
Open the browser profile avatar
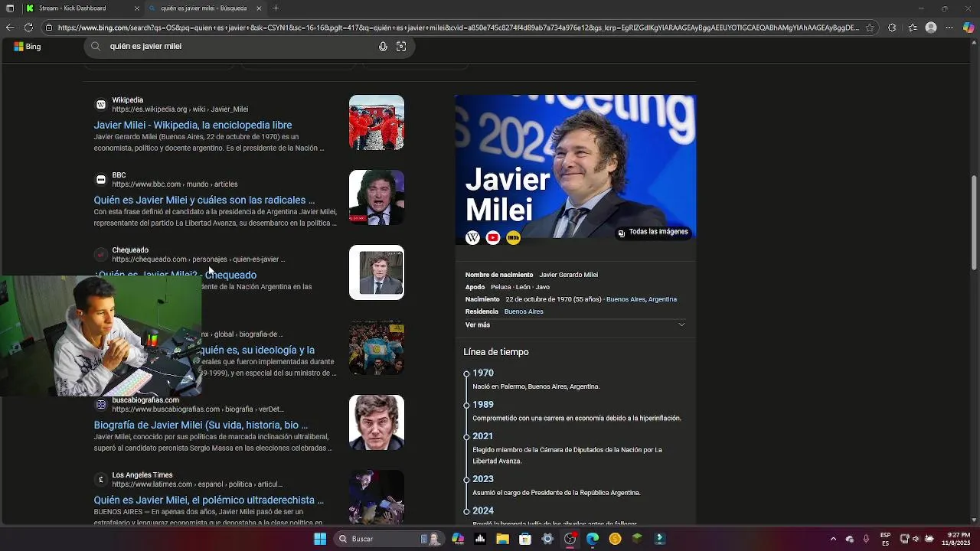click(x=931, y=28)
